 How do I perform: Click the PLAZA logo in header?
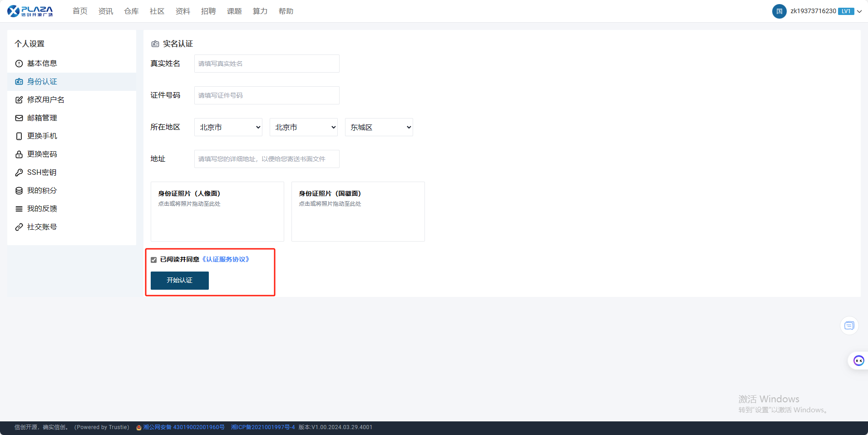pos(30,11)
